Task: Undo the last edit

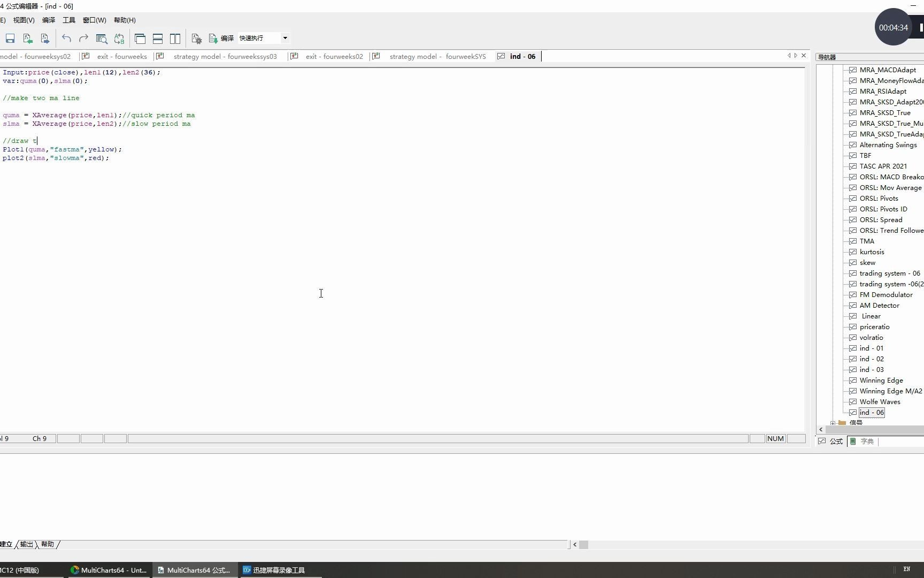Action: (66, 38)
